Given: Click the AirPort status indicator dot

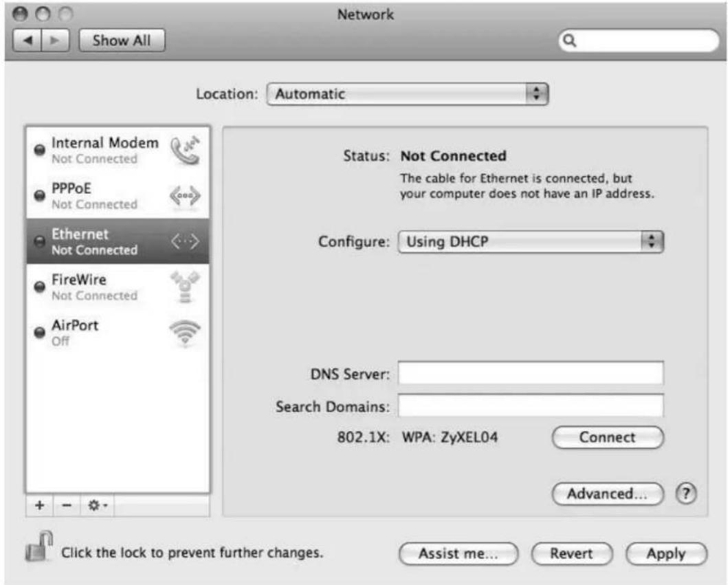Looking at the screenshot, I should pos(40,333).
